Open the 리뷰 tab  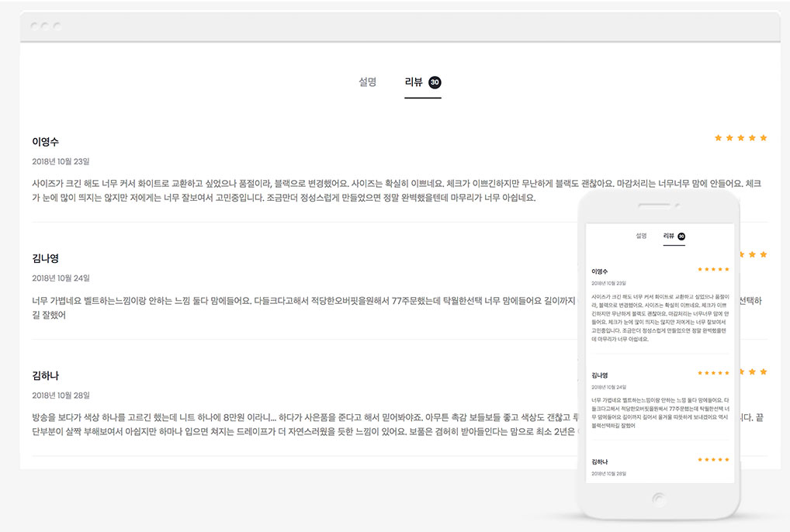(x=415, y=81)
